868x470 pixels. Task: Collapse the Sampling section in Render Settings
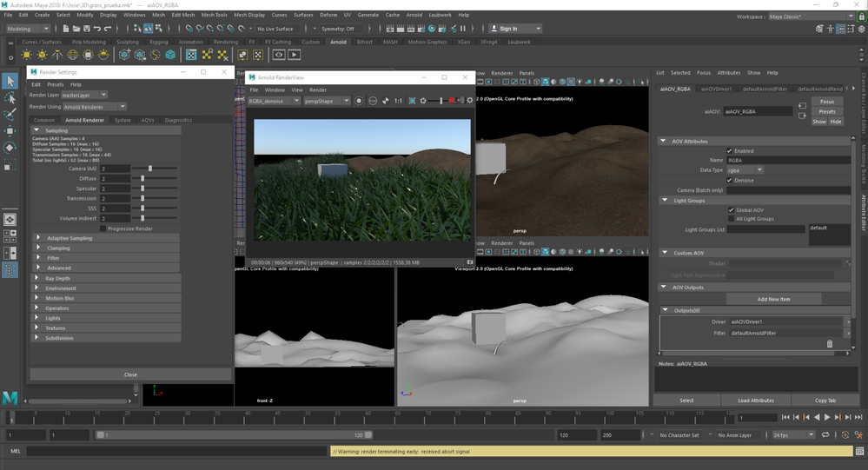click(x=105, y=130)
